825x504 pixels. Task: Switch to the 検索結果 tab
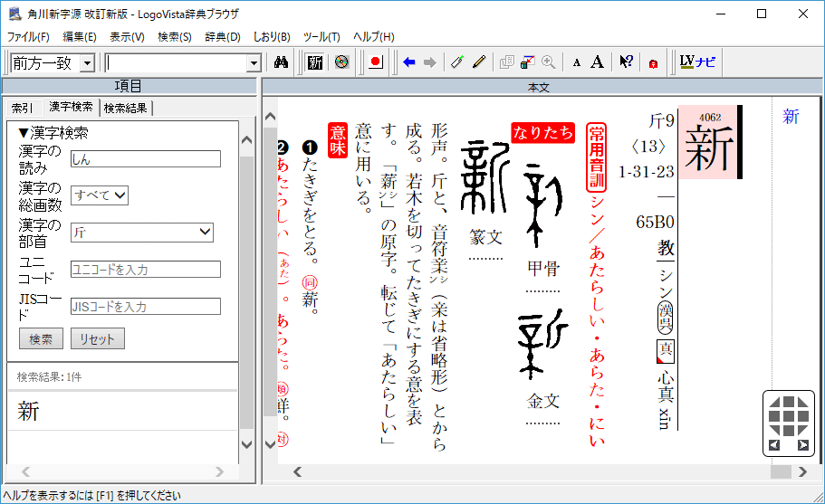click(127, 109)
